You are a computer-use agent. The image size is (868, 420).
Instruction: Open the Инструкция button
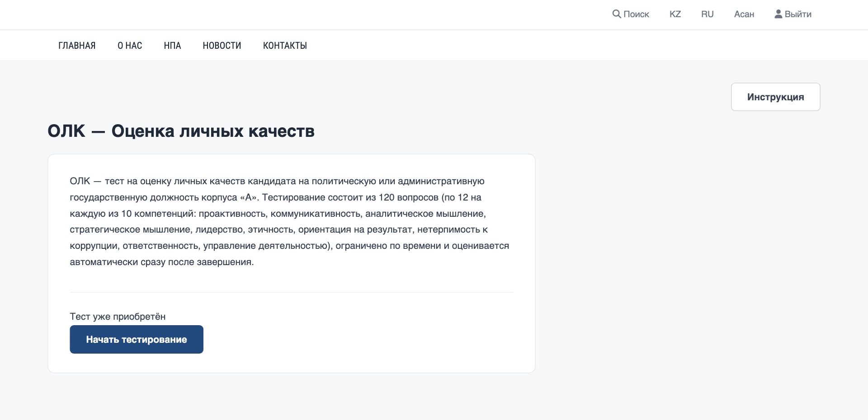click(x=775, y=97)
